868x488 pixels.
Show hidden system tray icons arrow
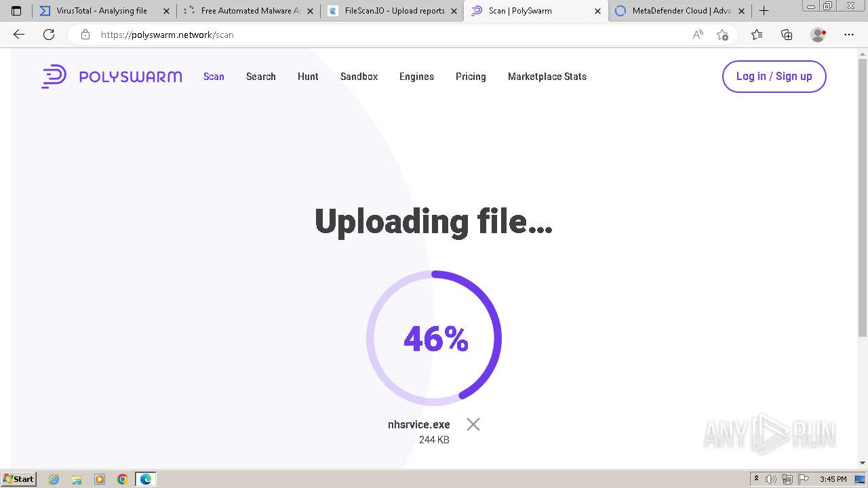pyautogui.click(x=757, y=479)
